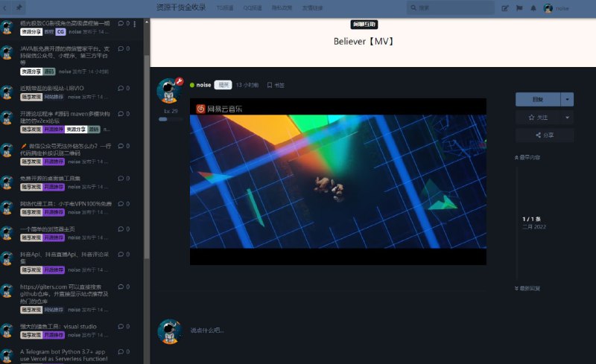
Task: Open the forum home title 资源干货全收录
Action: coord(181,7)
